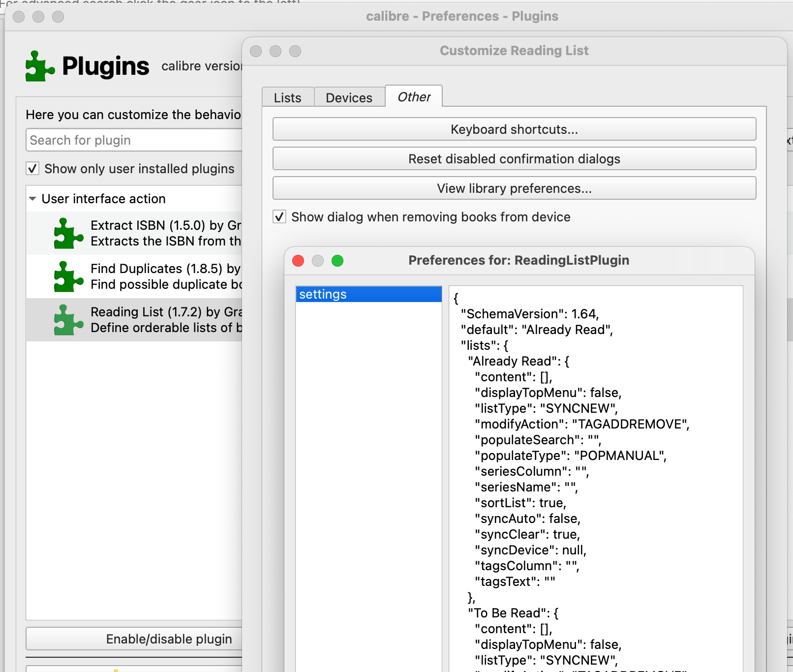Click View library preferences button
The width and height of the screenshot is (793, 672).
[x=514, y=188]
